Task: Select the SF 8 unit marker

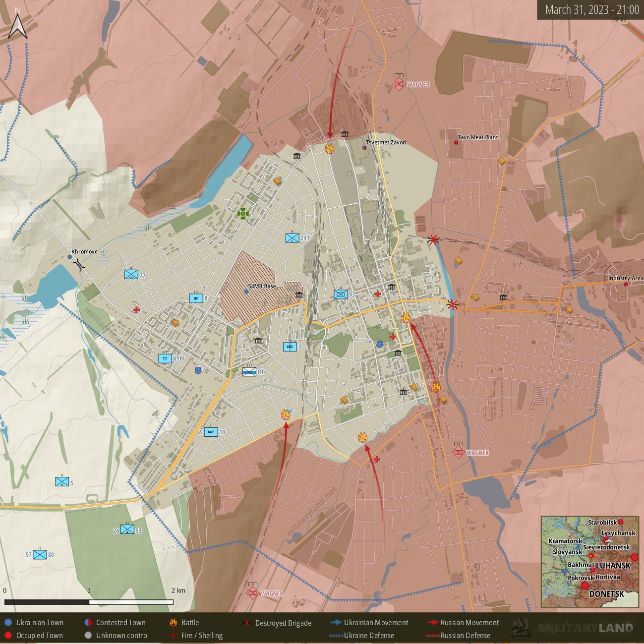Action: 196,298
